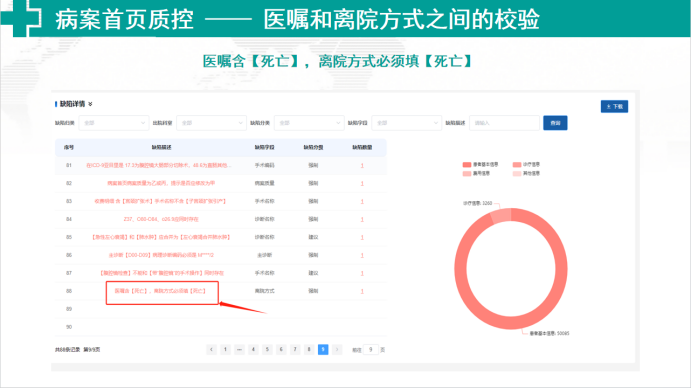The width and height of the screenshot is (691, 388).
Task: Expand the pagination ellipsis pages
Action: click(x=239, y=350)
